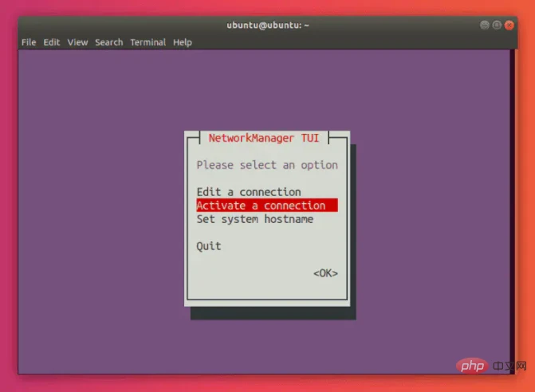Click the 'Please select an option' prompt text
The image size is (535, 392).
(x=267, y=165)
